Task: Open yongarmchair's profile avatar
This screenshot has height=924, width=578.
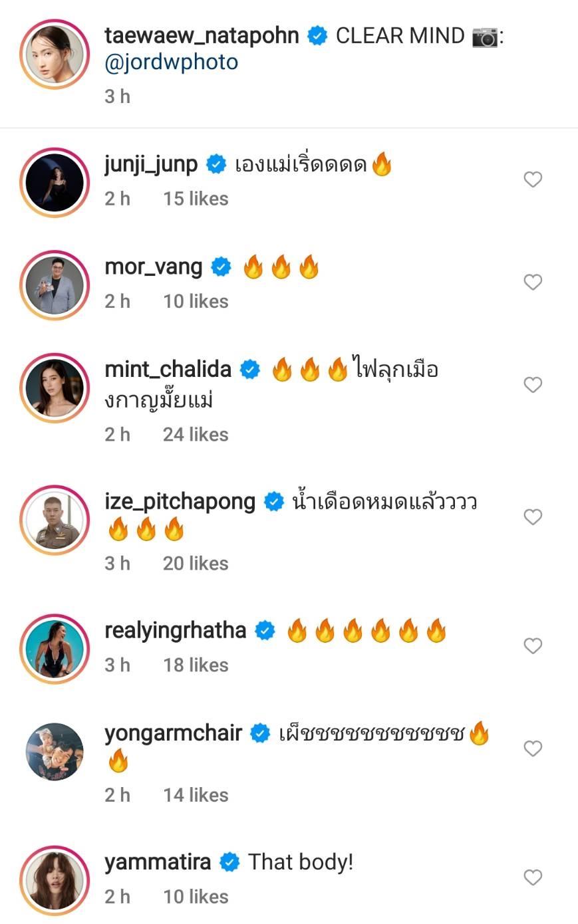Action: coord(55,751)
